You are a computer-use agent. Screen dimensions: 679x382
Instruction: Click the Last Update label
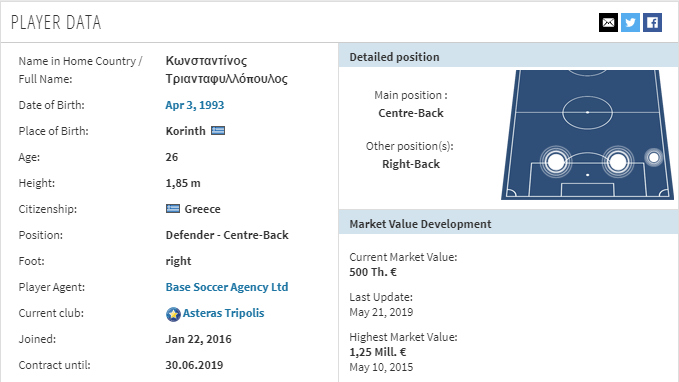381,297
